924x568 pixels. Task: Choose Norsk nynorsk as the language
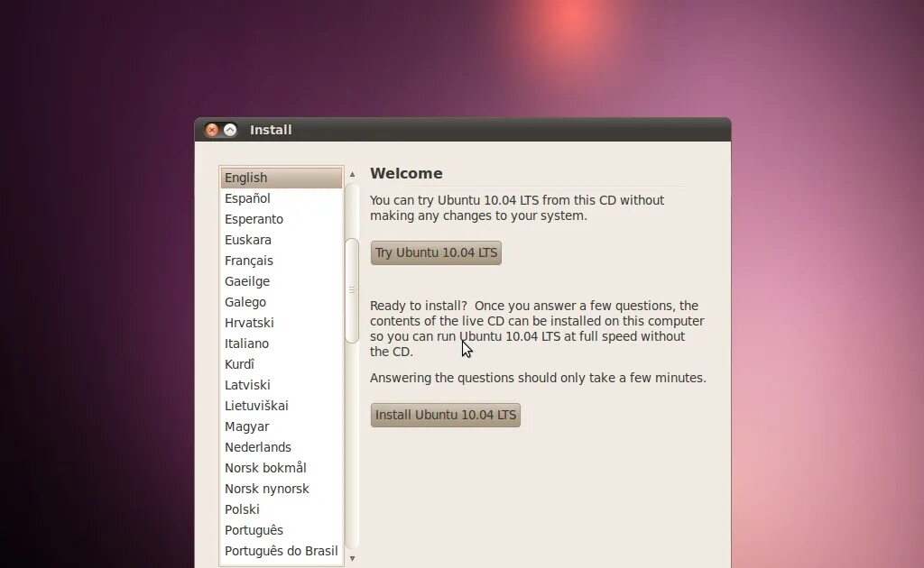pyautogui.click(x=282, y=489)
